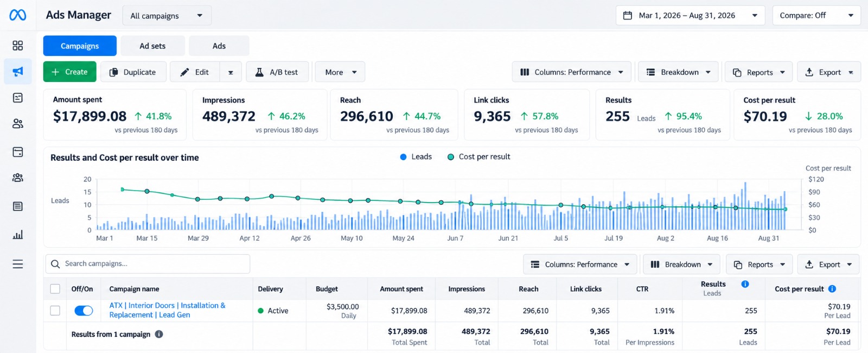This screenshot has height=353, width=868.
Task: Click the Cost per result summary card
Action: [x=797, y=115]
